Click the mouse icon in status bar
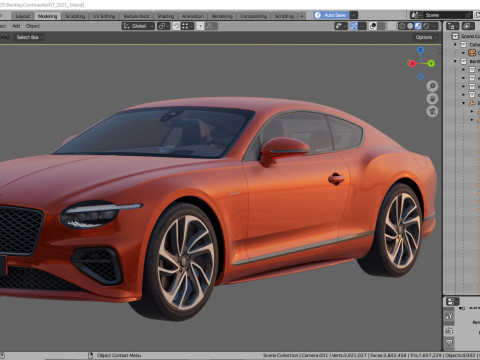The height and width of the screenshot is (360, 480). click(90, 356)
